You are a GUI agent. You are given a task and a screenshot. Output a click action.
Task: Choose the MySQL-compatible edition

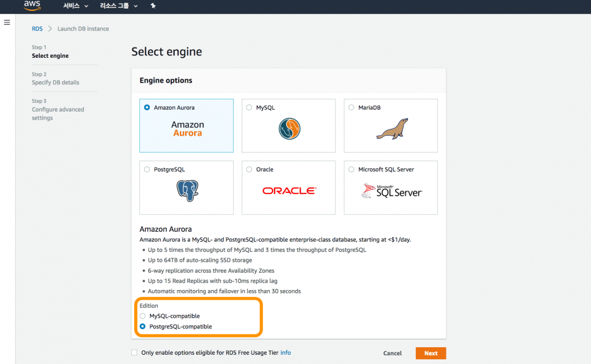point(143,316)
